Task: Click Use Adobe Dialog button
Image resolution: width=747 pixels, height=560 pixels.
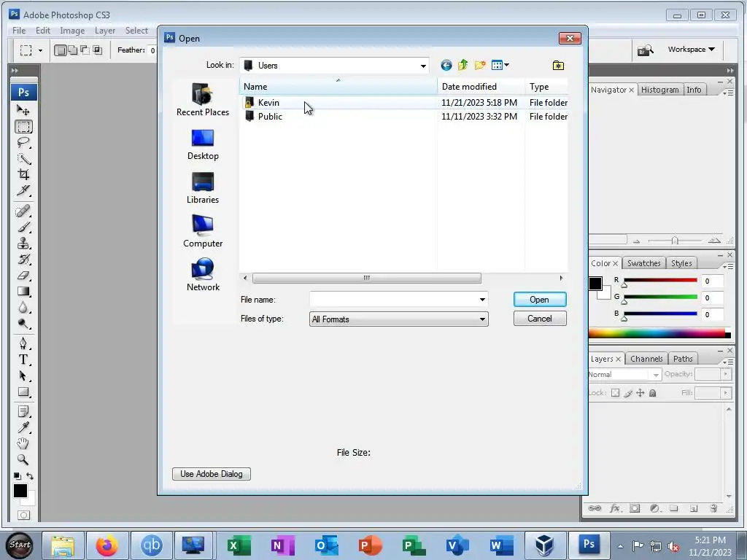Action: (x=211, y=474)
